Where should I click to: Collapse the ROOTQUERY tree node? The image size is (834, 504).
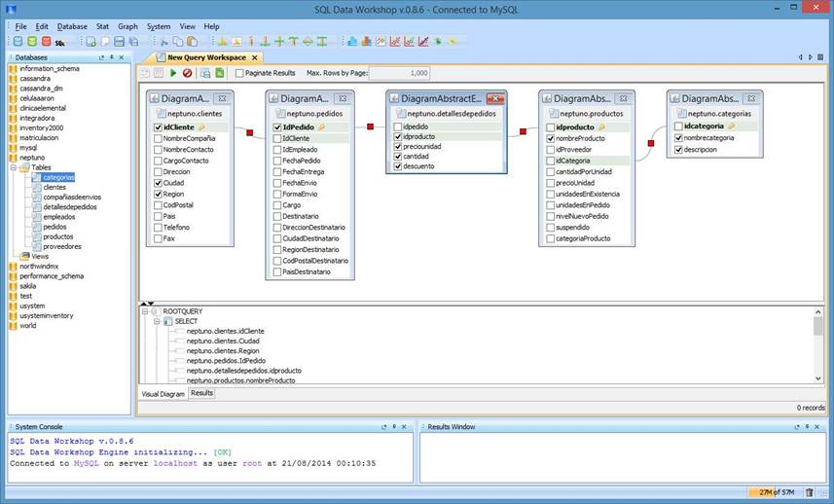(144, 312)
